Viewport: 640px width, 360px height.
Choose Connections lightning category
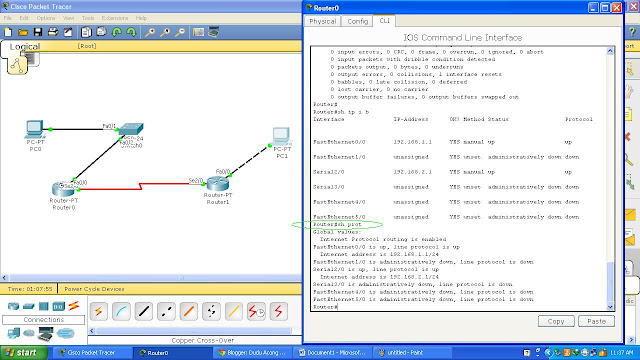tap(74, 306)
